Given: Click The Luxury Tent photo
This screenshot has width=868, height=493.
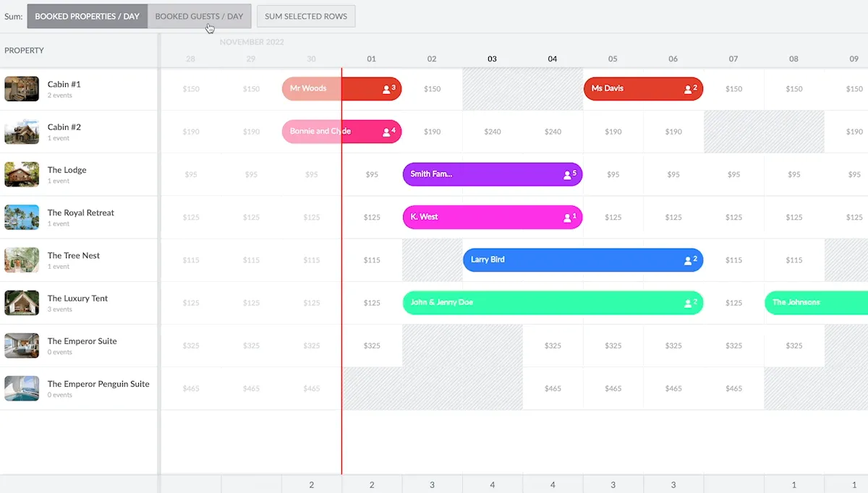Looking at the screenshot, I should 22,303.
